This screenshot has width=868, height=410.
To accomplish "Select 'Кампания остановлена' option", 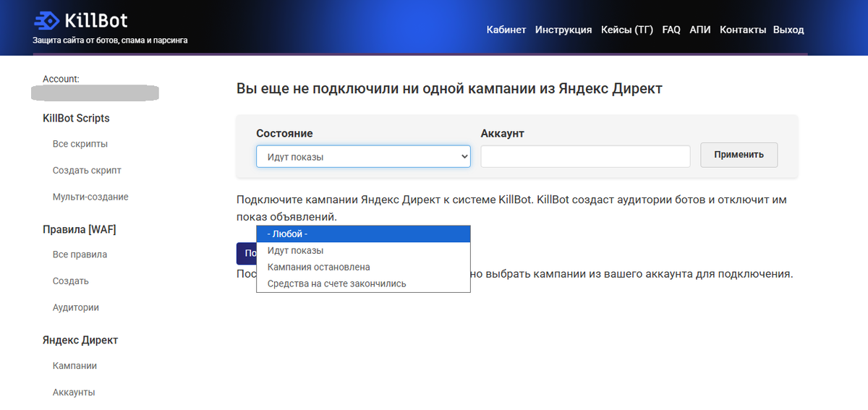I will click(x=363, y=267).
